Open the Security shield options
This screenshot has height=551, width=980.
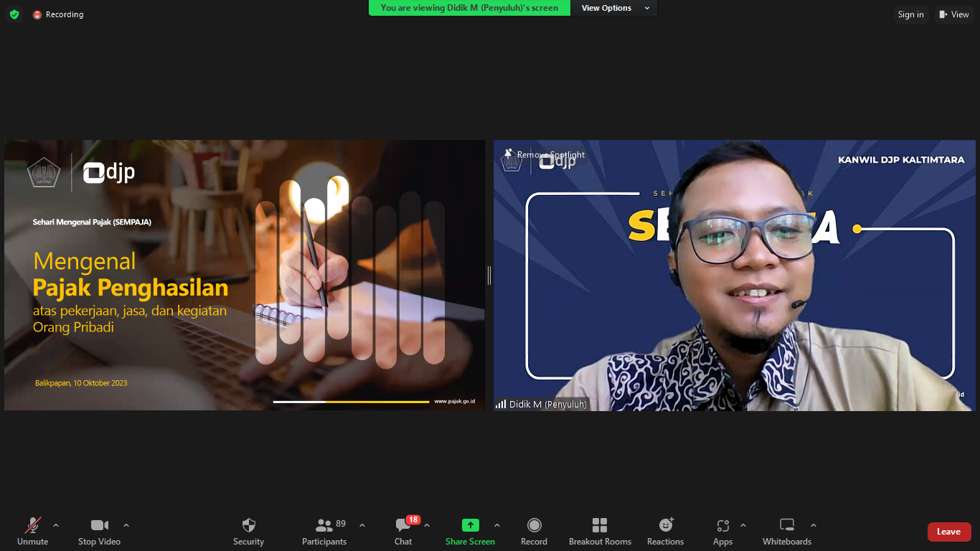click(x=248, y=531)
